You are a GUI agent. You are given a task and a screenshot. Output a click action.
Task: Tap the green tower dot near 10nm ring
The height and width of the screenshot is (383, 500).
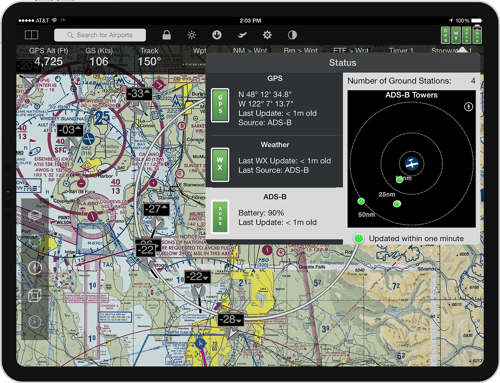pyautogui.click(x=399, y=180)
